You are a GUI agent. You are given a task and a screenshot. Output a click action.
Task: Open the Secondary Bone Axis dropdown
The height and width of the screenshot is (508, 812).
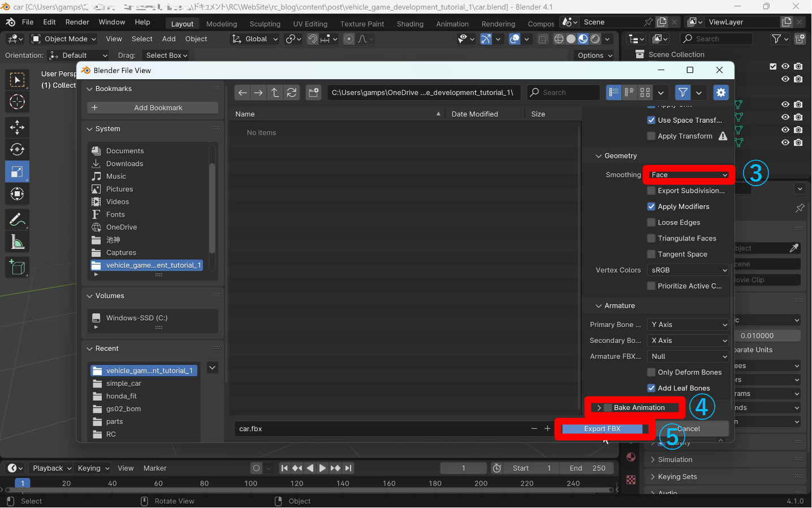[688, 341]
